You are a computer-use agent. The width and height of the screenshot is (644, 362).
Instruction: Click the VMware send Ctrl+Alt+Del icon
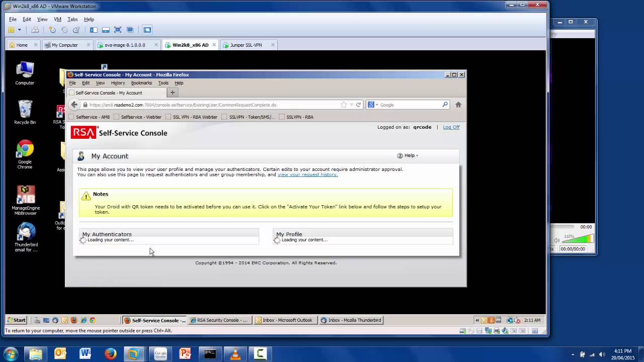point(35,30)
